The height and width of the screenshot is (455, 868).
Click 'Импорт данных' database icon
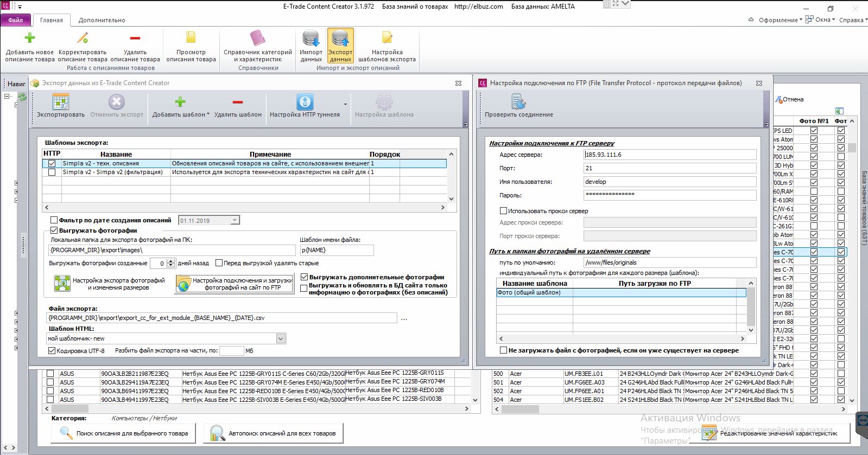pos(311,39)
